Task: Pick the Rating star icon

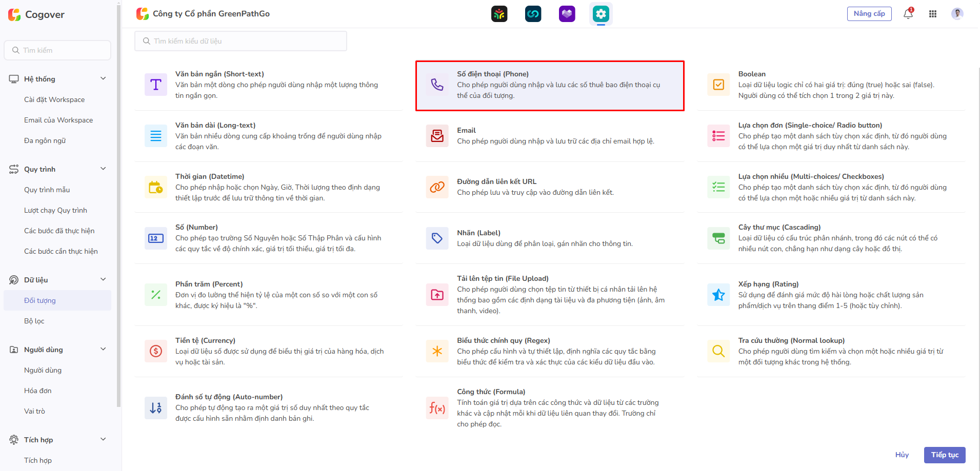Action: tap(718, 295)
